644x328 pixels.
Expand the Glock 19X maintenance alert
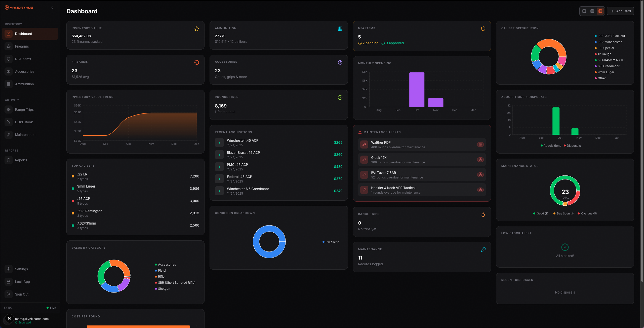coord(481,159)
